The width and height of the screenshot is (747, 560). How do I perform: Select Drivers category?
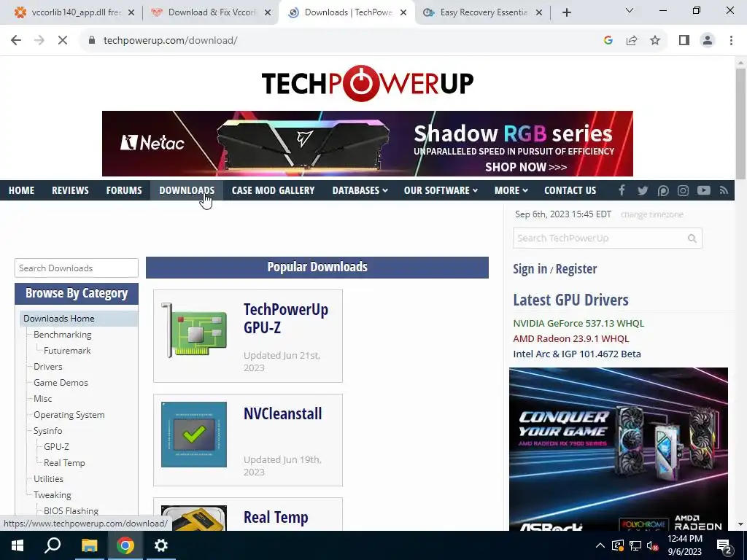pyautogui.click(x=47, y=367)
